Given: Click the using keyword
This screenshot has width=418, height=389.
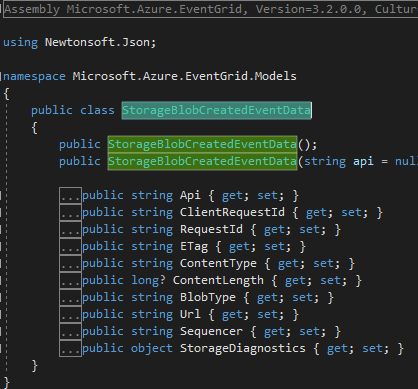Looking at the screenshot, I should pyautogui.click(x=21, y=43).
